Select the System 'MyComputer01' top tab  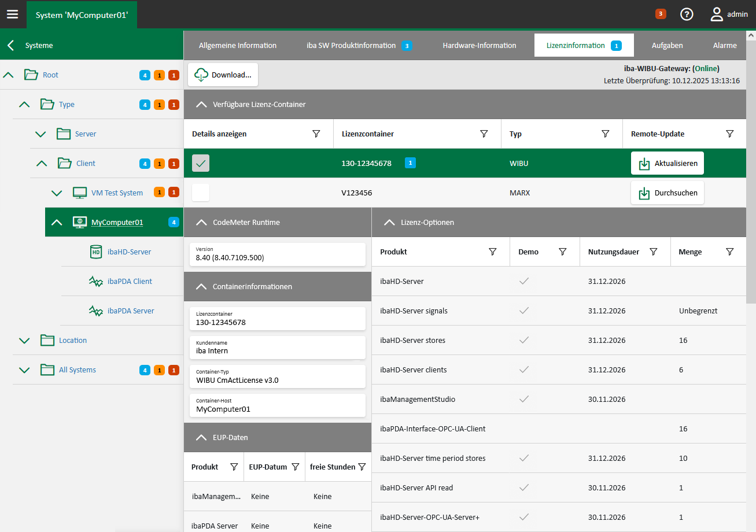click(x=82, y=15)
